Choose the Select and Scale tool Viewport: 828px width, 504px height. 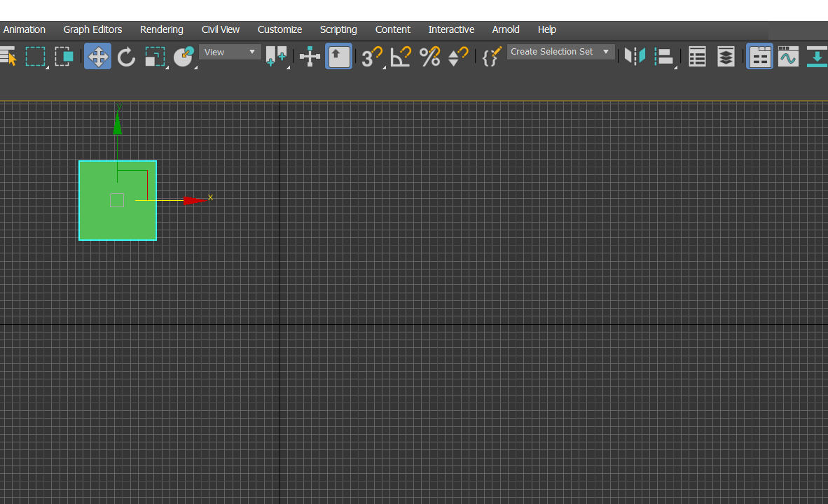[155, 57]
